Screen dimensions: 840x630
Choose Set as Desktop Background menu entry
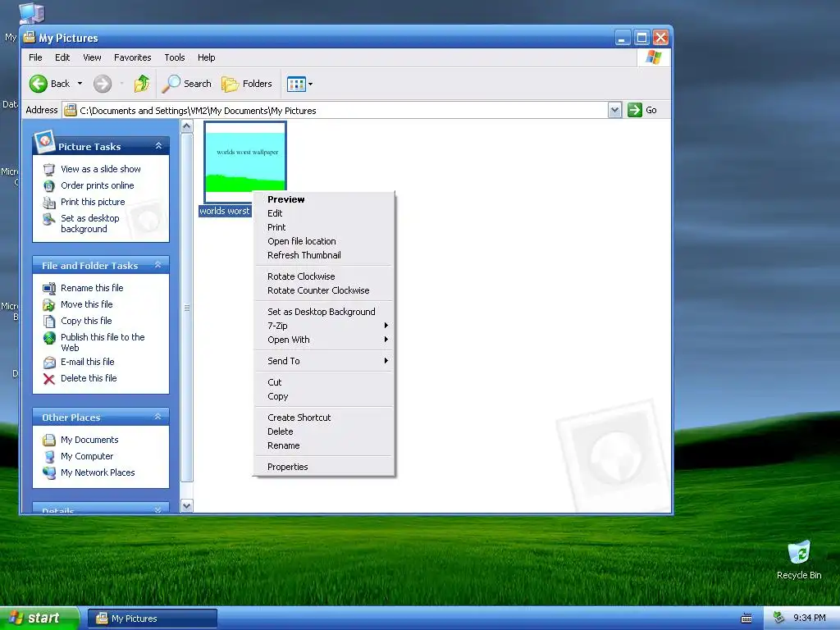coord(323,312)
